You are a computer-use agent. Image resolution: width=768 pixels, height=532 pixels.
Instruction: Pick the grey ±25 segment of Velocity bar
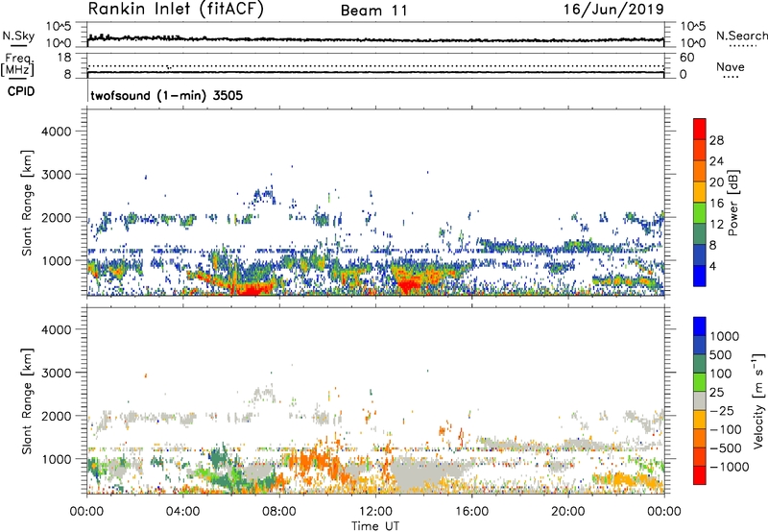coord(700,400)
